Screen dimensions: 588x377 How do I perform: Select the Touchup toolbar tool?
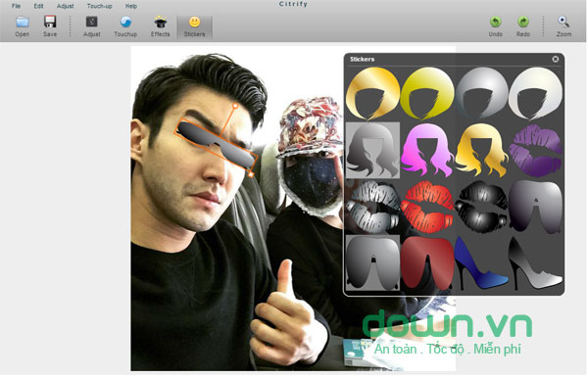(125, 26)
